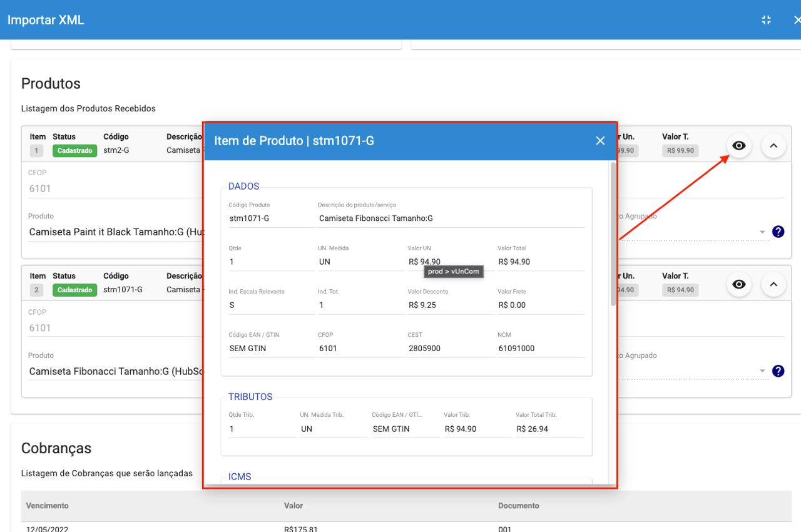801x532 pixels.
Task: Click the Valor Total Trib. field R$ 26.94
Action: coord(549,429)
